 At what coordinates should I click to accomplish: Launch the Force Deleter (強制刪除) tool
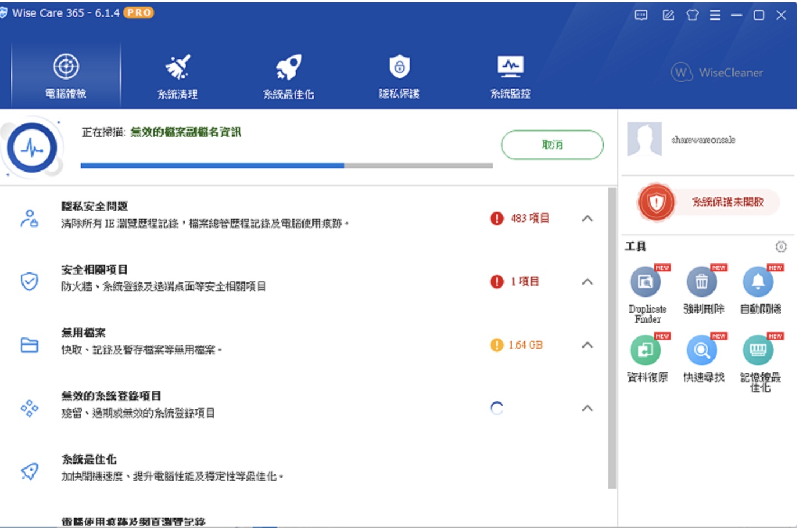703,290
